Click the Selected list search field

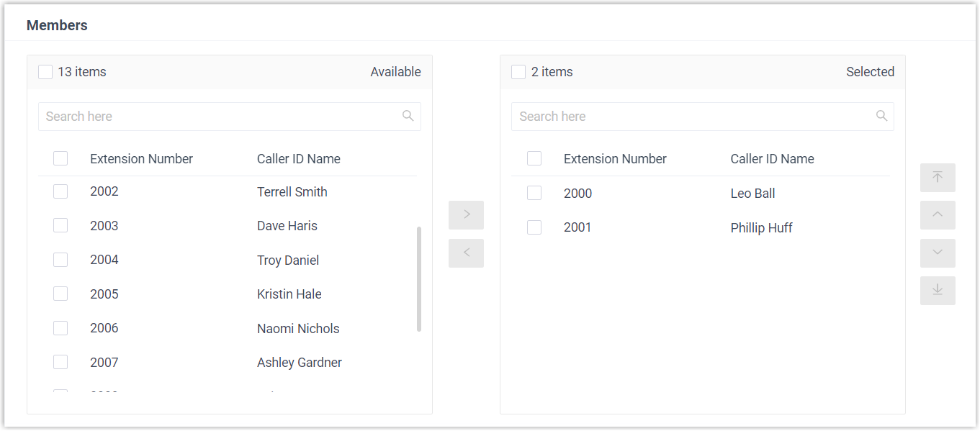691,116
